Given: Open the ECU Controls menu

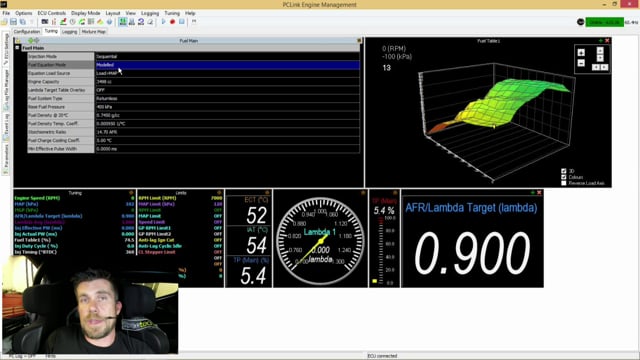Looking at the screenshot, I should [x=51, y=13].
